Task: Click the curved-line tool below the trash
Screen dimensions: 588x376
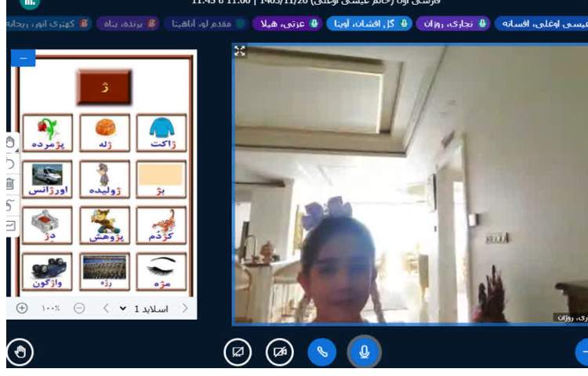Action: pos(10,205)
